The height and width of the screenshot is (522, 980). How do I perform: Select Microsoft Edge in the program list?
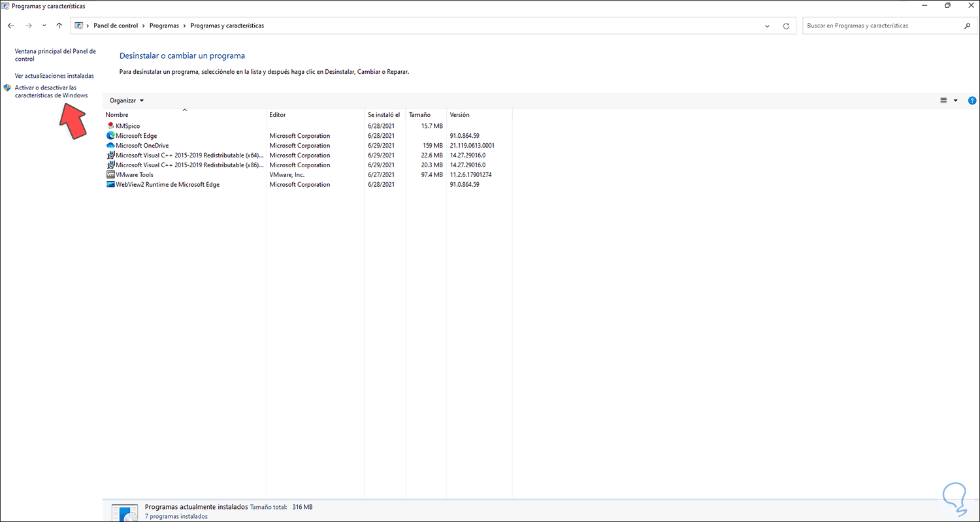[308, 136]
